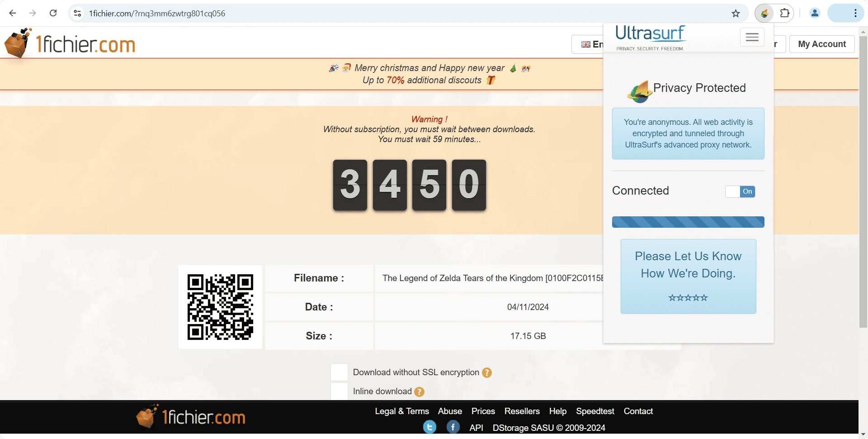Open the Contact footer link
868x439 pixels.
(x=638, y=411)
